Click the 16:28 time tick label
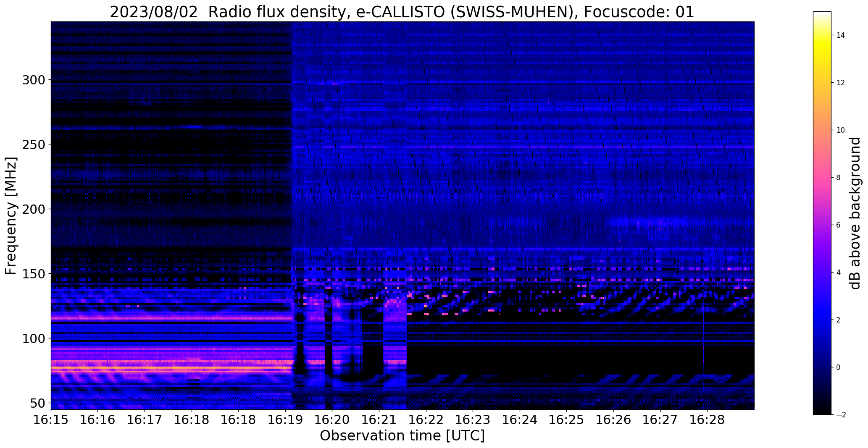 707,420
